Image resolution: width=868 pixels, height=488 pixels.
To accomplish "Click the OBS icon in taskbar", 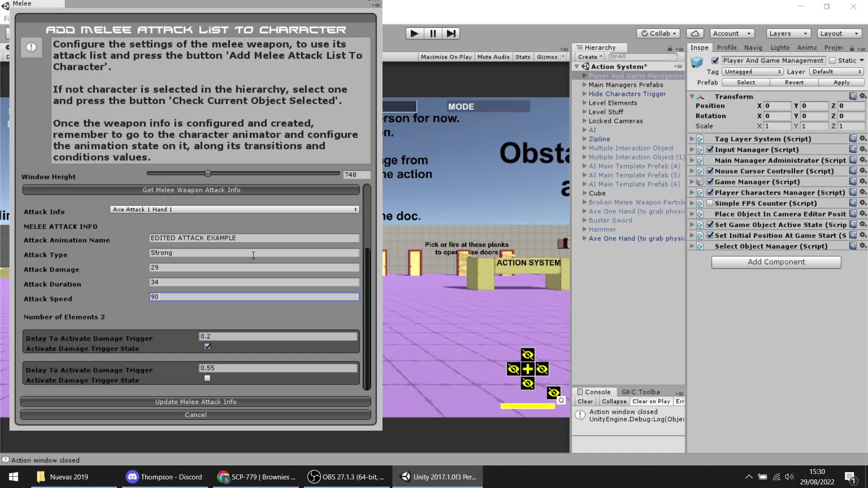I will pyautogui.click(x=314, y=477).
